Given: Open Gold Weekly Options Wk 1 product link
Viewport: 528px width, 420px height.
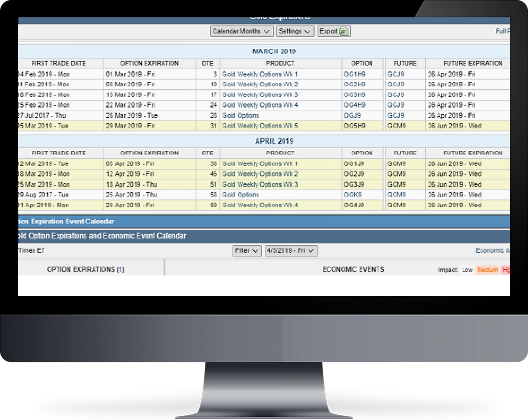Looking at the screenshot, I should coord(260,74).
